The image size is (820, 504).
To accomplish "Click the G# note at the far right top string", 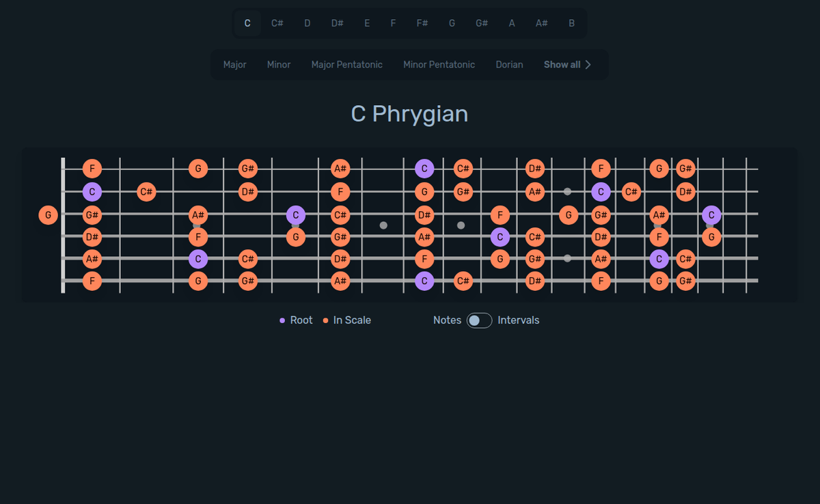I will 687,168.
